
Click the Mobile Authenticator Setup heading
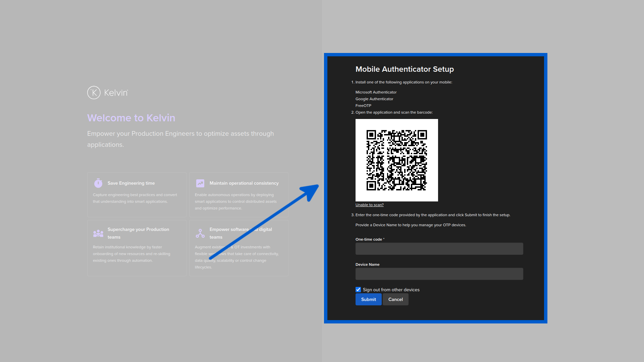tap(405, 69)
